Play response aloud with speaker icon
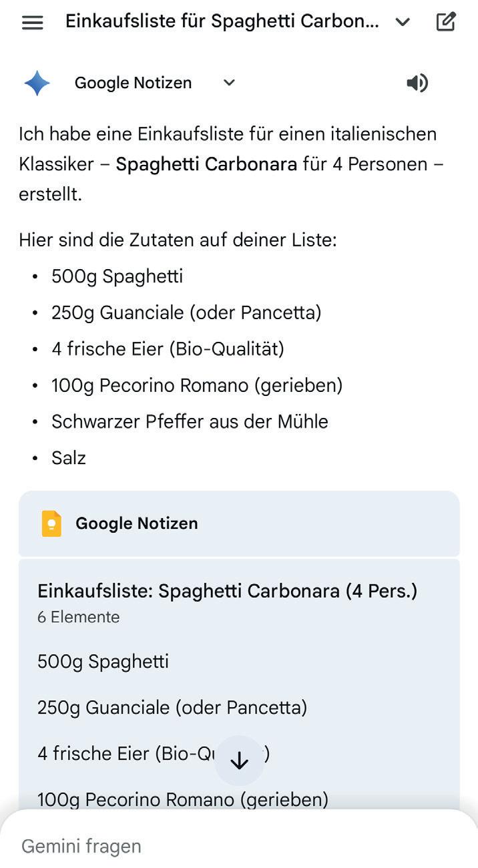 pyautogui.click(x=417, y=83)
